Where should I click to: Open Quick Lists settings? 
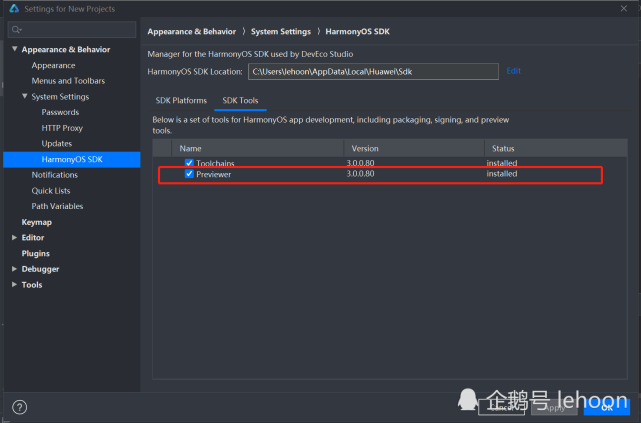click(x=51, y=191)
